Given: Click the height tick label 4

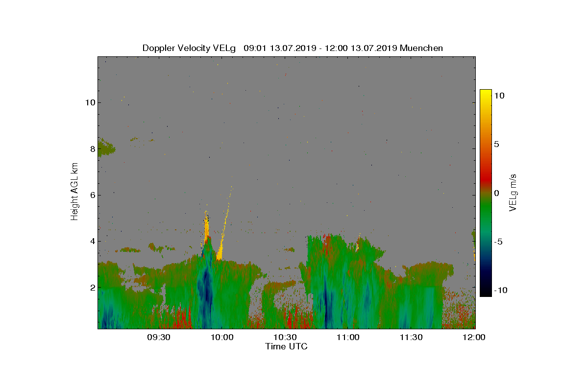Looking at the screenshot, I should [x=92, y=241].
